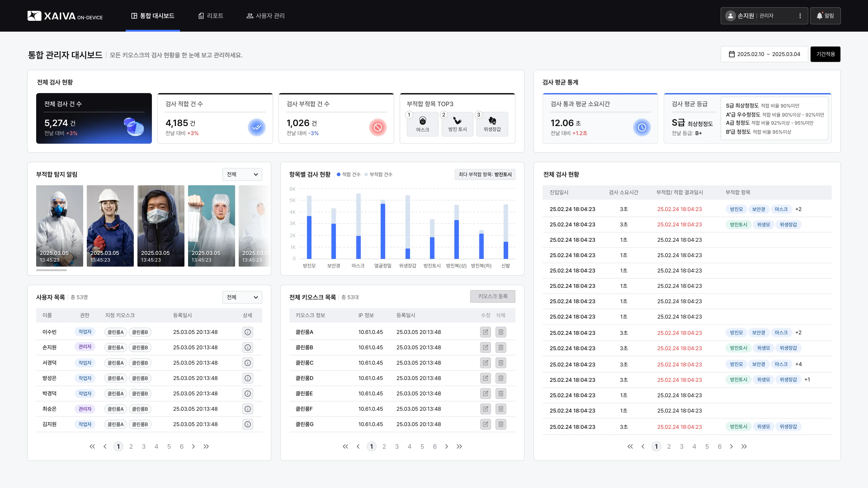Open detail info for user 서경덕
Viewport: 868px width, 488px height.
pyautogui.click(x=248, y=363)
